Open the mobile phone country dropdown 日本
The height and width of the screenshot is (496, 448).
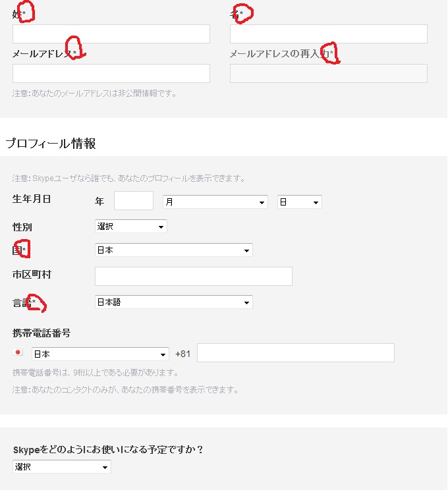(x=100, y=354)
